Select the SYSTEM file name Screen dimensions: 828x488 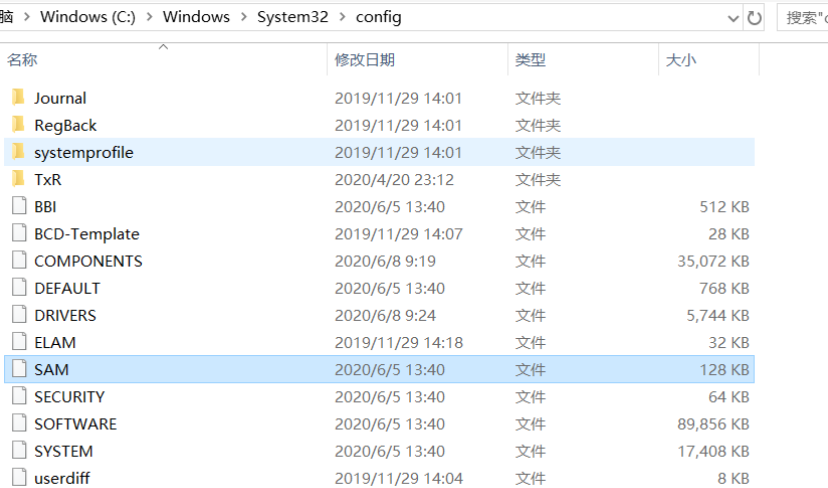(63, 451)
